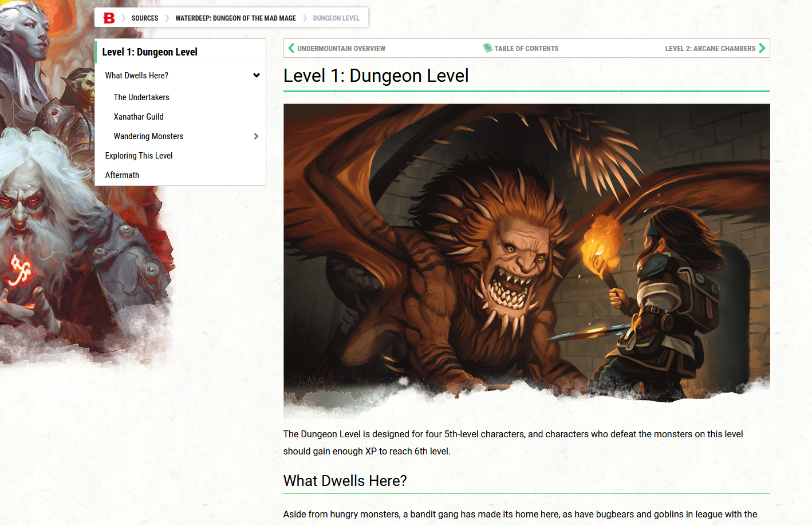Go to Exploring This Level

(139, 155)
